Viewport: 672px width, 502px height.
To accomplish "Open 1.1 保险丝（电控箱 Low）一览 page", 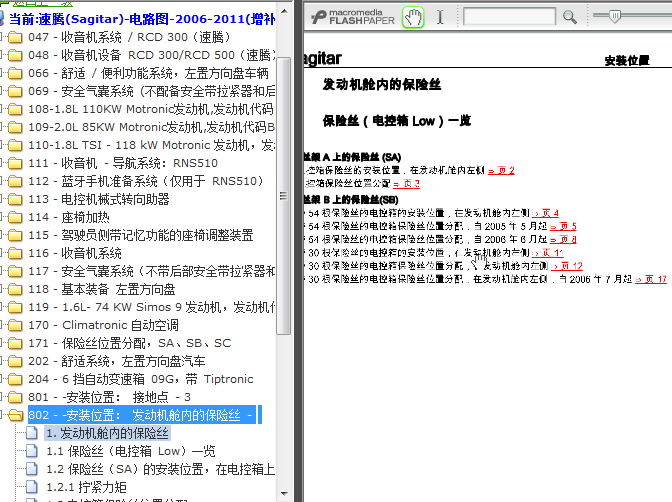I will 131,451.
